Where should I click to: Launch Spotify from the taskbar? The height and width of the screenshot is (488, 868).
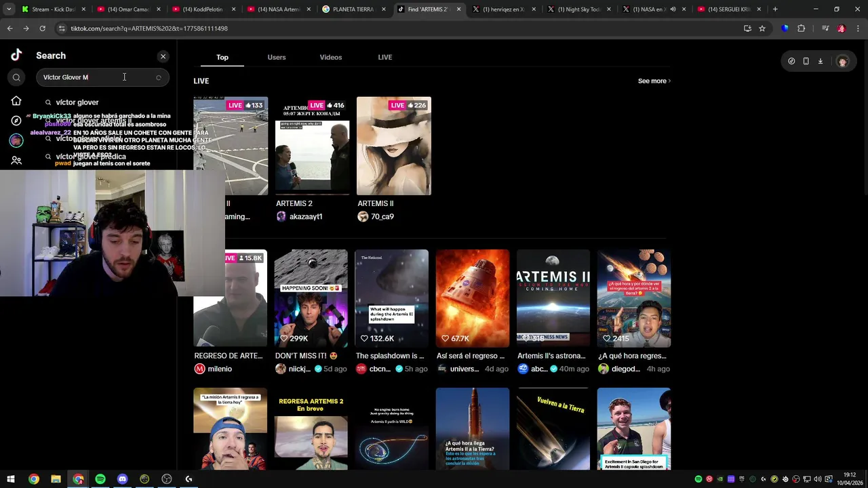click(x=100, y=479)
